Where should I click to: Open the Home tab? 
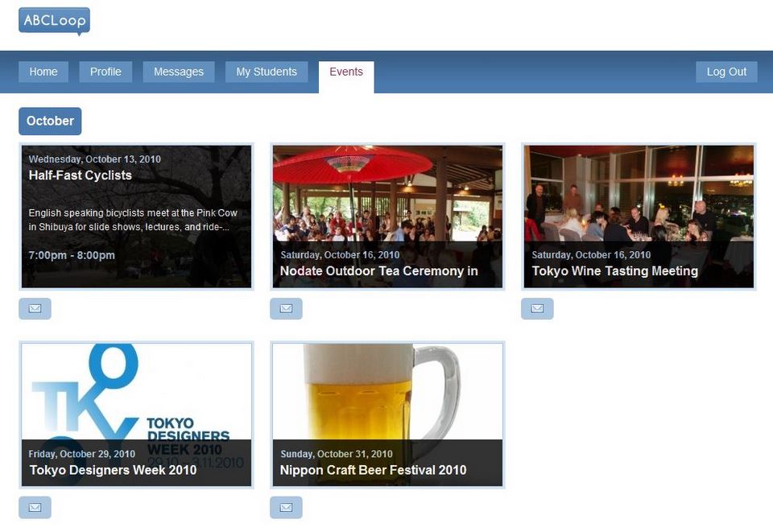click(x=43, y=72)
